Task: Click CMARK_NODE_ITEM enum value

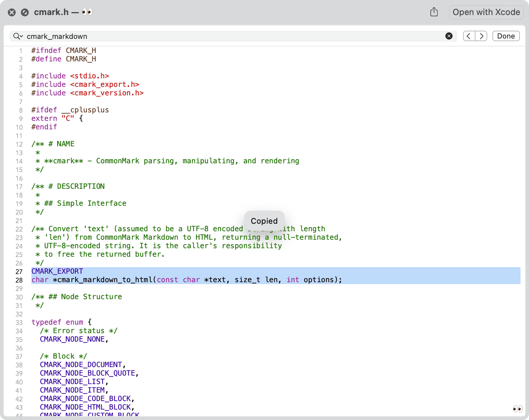Action: [x=72, y=390]
